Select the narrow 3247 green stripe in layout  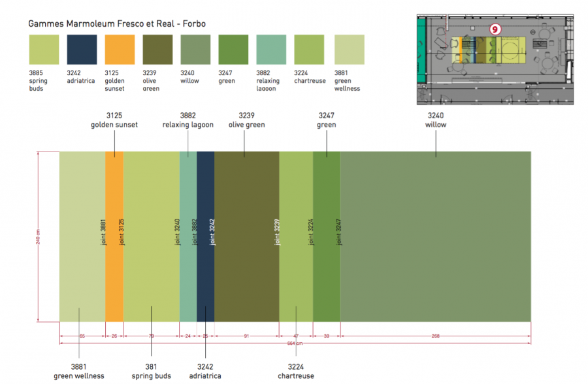pyautogui.click(x=327, y=236)
